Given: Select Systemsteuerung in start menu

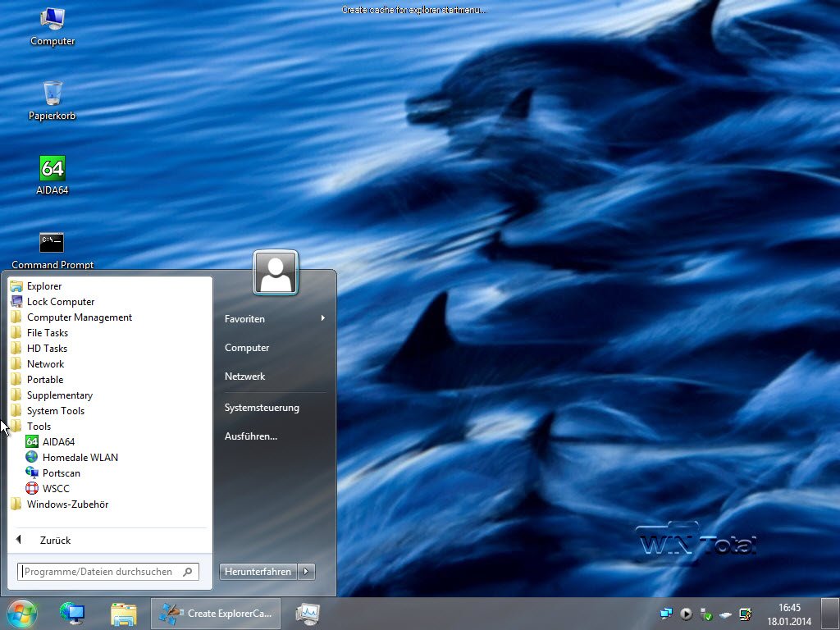Looking at the screenshot, I should (x=262, y=408).
